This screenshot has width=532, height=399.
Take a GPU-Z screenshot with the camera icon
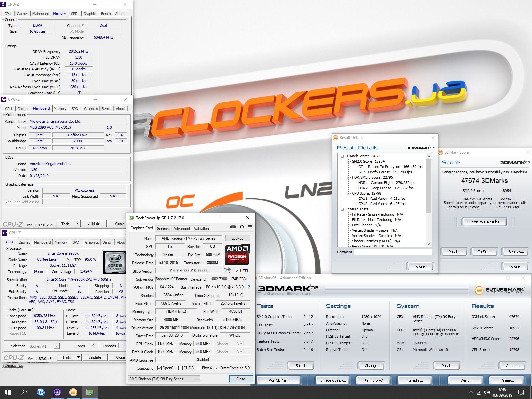coord(233,227)
